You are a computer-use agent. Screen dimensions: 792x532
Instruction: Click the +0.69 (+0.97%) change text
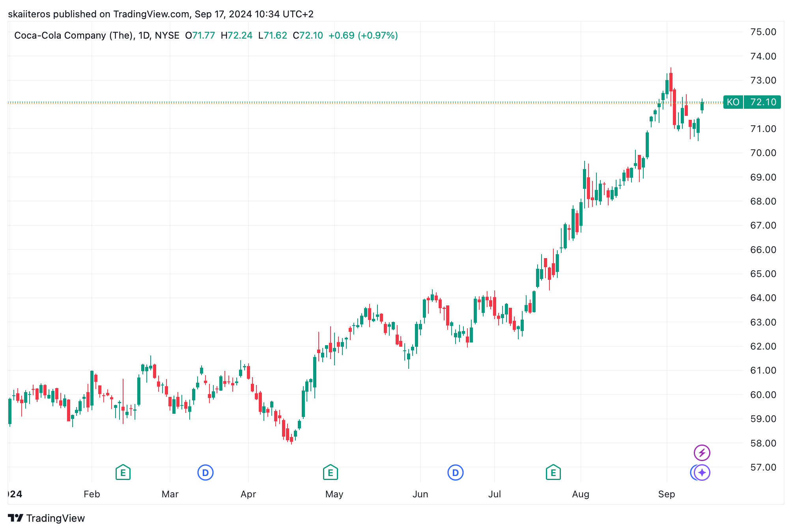363,35
